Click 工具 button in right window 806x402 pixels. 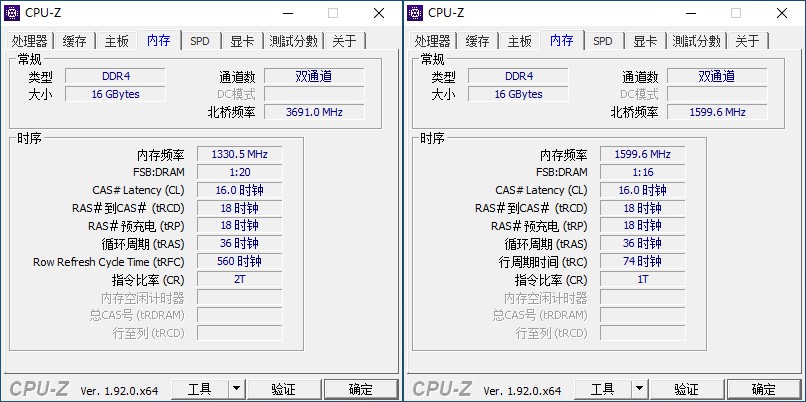point(602,389)
